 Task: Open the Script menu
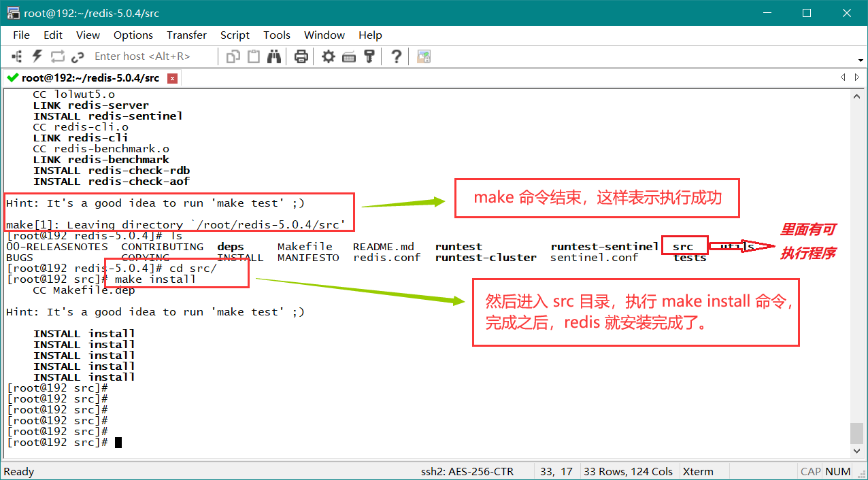click(235, 35)
